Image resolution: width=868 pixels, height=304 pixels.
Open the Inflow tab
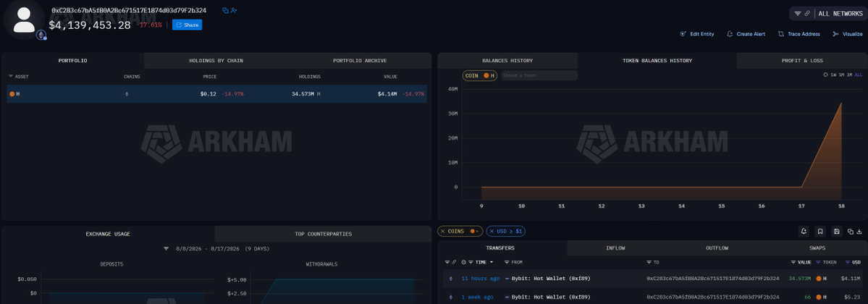pyautogui.click(x=615, y=248)
